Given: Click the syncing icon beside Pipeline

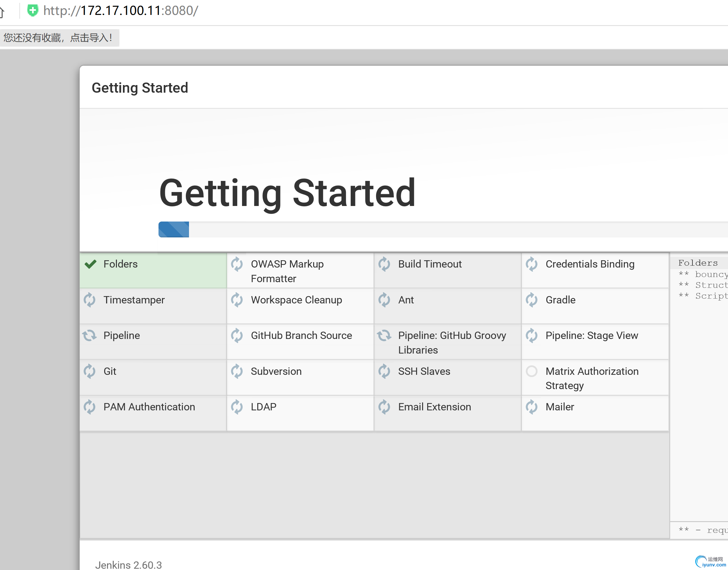Looking at the screenshot, I should point(90,335).
